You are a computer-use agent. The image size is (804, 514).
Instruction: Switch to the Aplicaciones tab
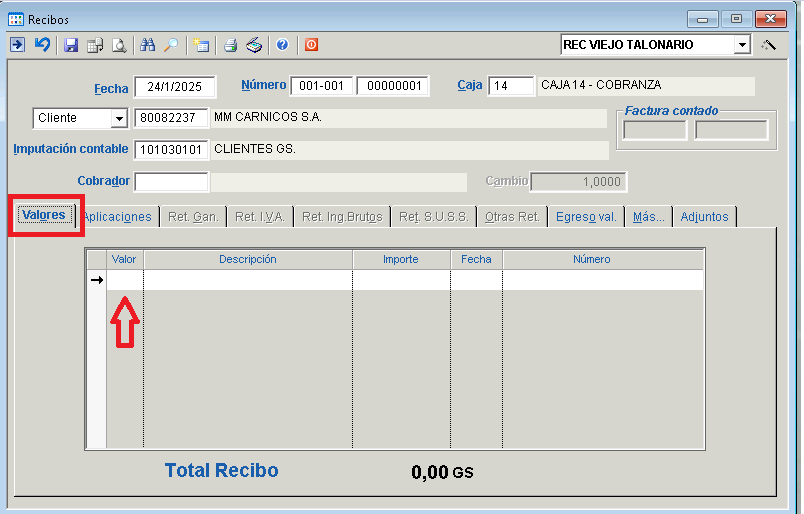click(117, 217)
